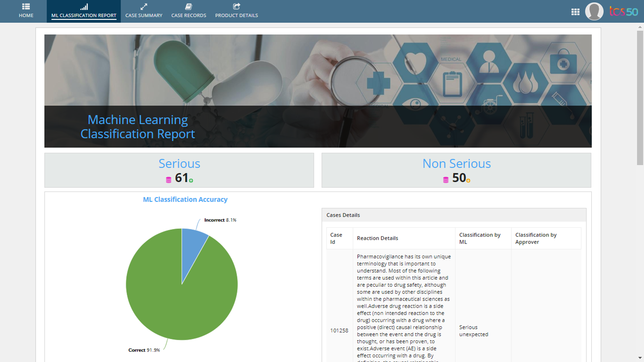
Task: Click the Incorrect 8.1% chart label
Action: click(220, 220)
